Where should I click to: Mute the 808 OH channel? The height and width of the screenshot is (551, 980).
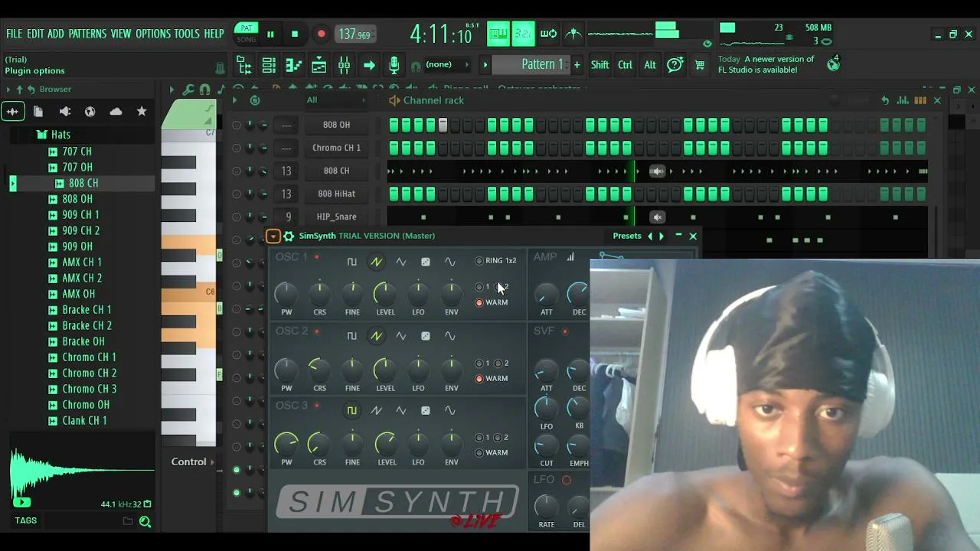click(236, 125)
